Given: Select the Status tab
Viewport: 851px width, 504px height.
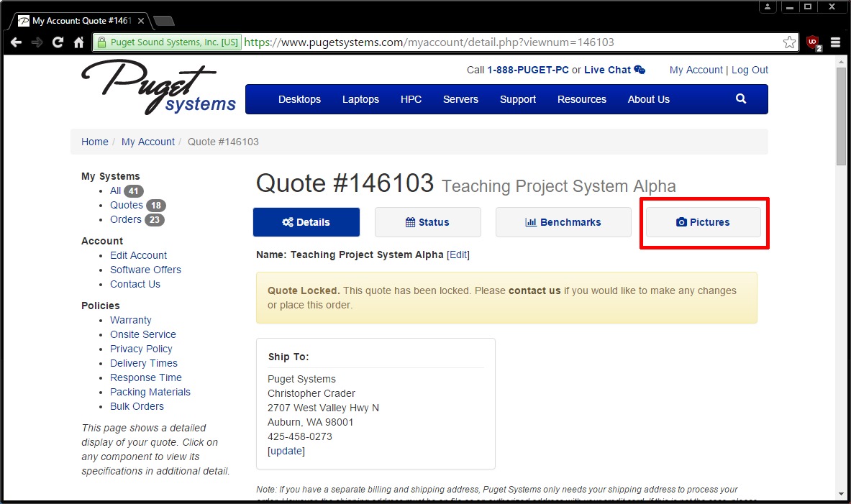Looking at the screenshot, I should pyautogui.click(x=427, y=222).
